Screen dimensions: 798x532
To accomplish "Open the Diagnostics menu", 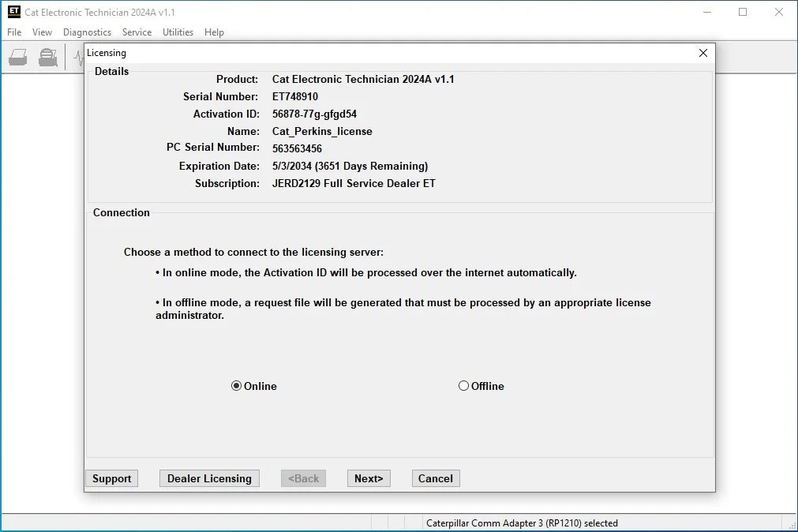I will click(87, 32).
